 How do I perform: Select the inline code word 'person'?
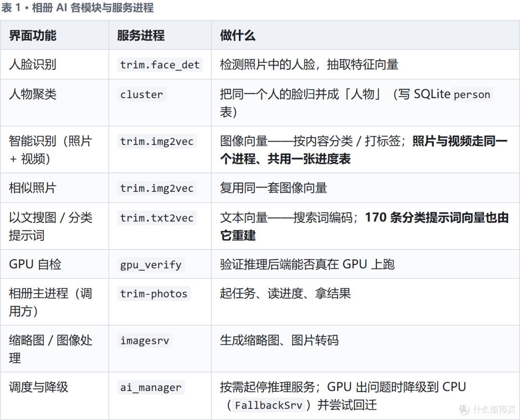(472, 94)
